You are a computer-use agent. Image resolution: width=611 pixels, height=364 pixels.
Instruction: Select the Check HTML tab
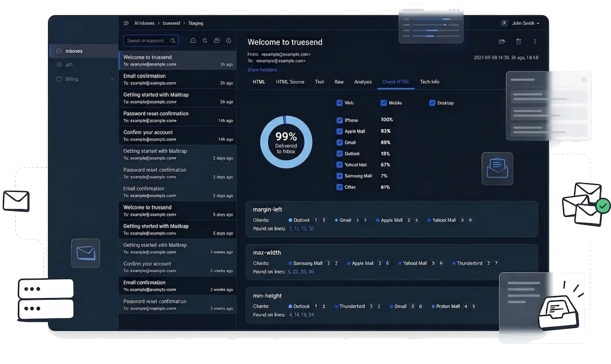396,82
